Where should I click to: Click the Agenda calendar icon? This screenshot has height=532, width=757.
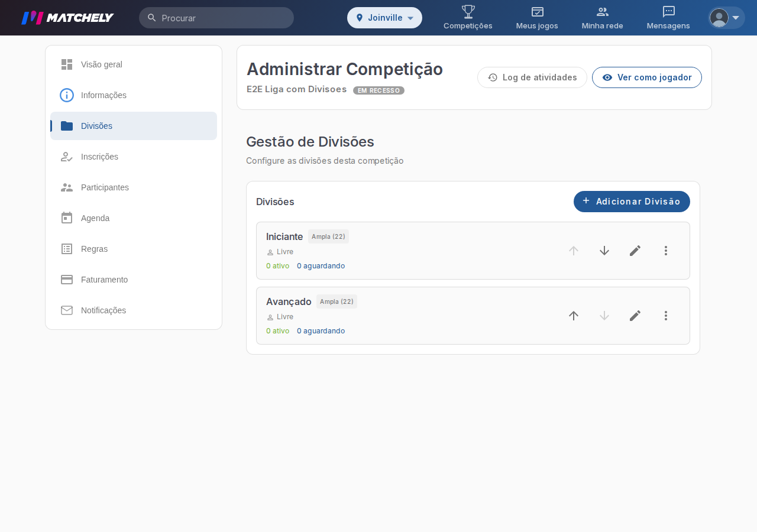(67, 218)
